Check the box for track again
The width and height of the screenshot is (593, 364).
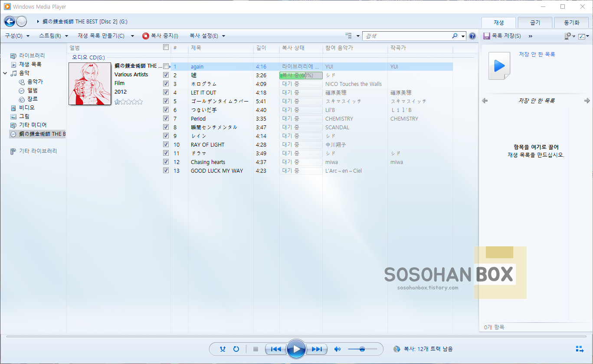pos(166,66)
